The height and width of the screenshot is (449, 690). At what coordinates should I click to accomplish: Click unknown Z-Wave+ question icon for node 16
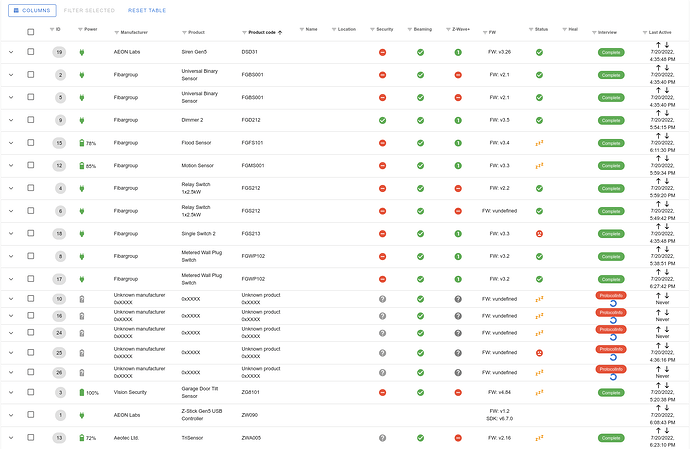tap(458, 316)
